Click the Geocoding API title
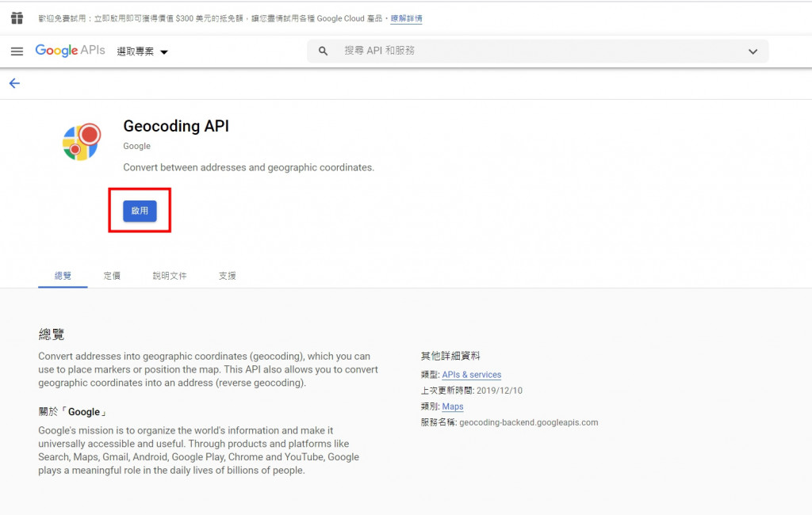Image resolution: width=812 pixels, height=515 pixels. pos(176,126)
